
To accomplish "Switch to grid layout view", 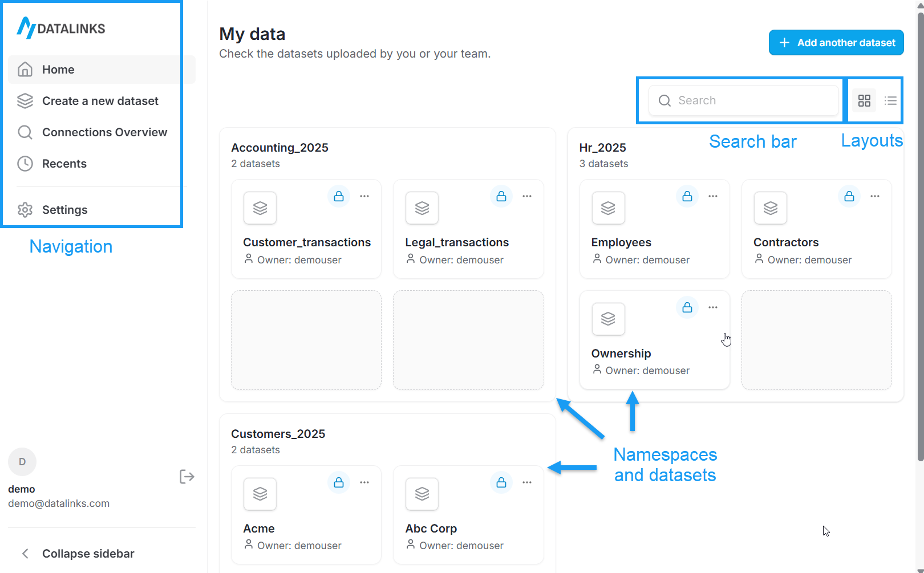I will [864, 100].
